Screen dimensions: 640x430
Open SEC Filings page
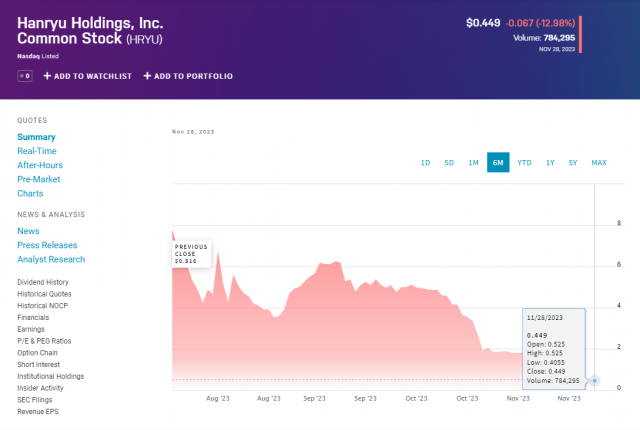click(36, 399)
